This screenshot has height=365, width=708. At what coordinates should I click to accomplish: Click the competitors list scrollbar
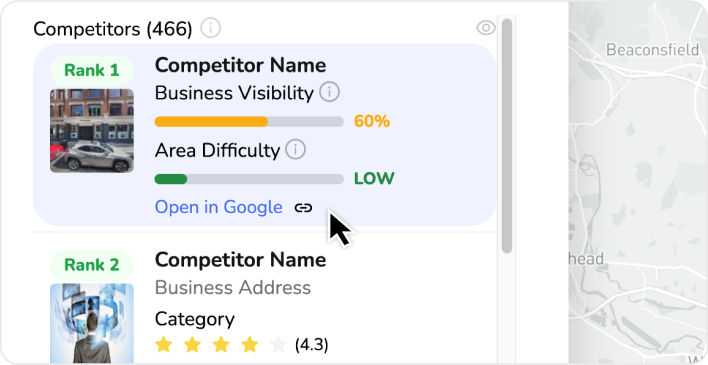tap(507, 136)
